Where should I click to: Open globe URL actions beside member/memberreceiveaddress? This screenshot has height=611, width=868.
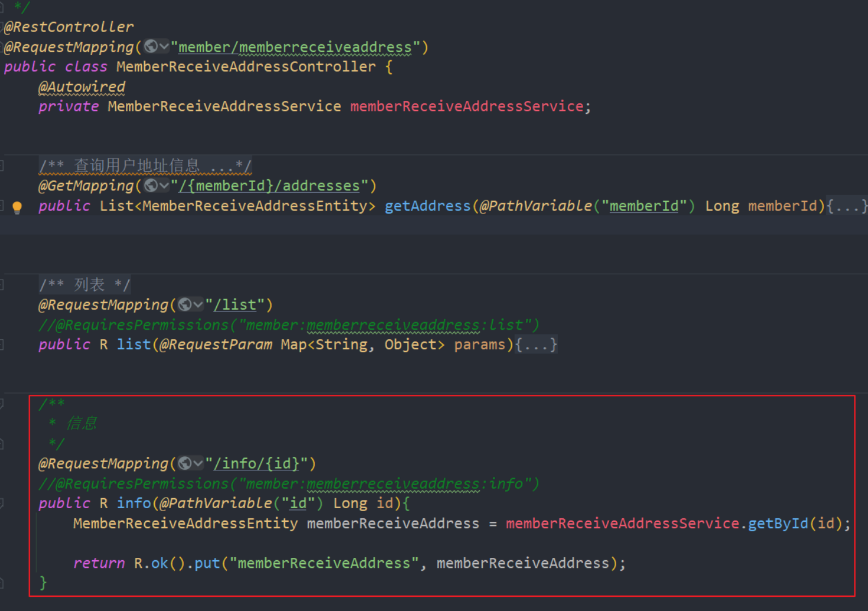(x=157, y=46)
